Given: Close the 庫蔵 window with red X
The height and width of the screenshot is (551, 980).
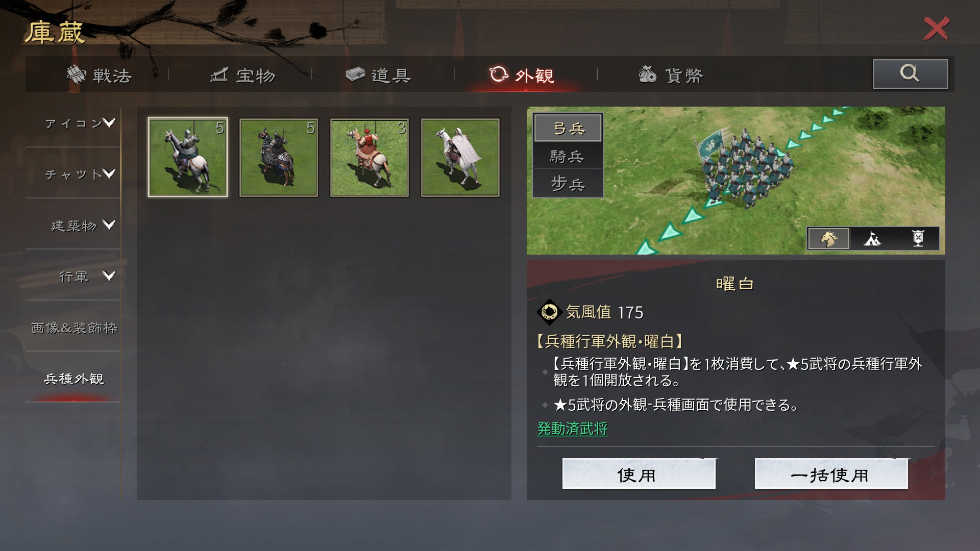Looking at the screenshot, I should point(937,29).
